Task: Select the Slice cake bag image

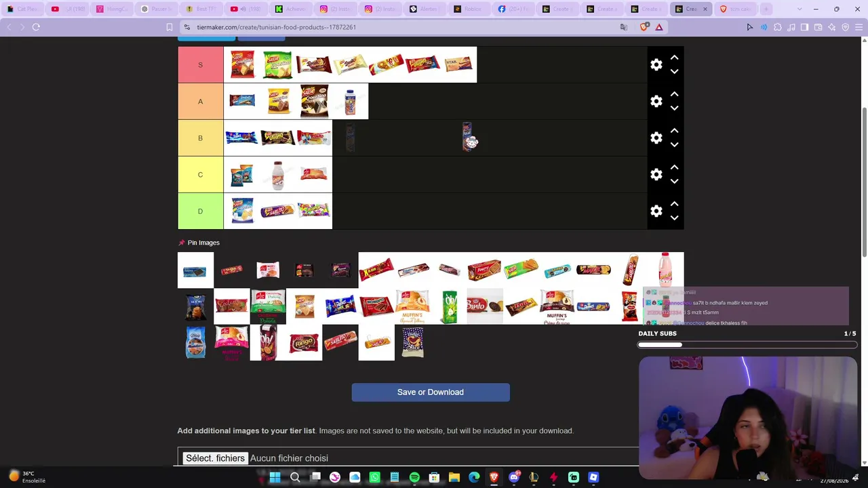Action: (x=412, y=343)
